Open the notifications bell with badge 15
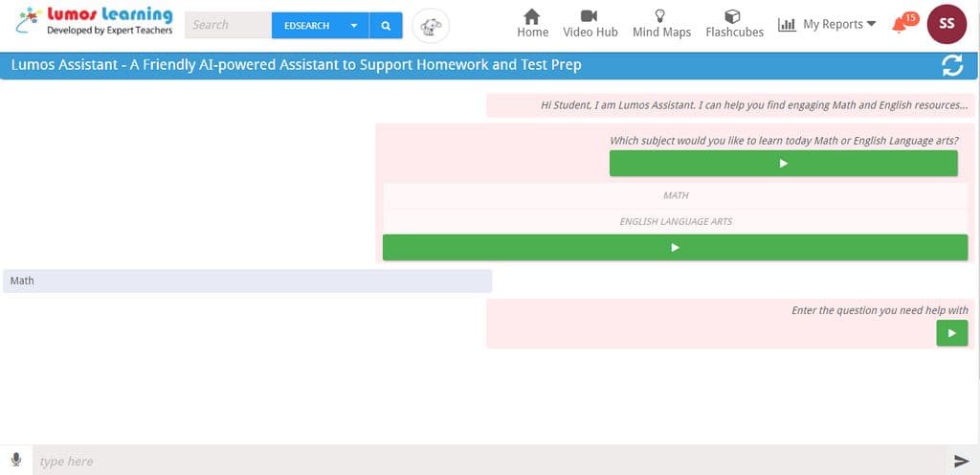 coord(904,23)
